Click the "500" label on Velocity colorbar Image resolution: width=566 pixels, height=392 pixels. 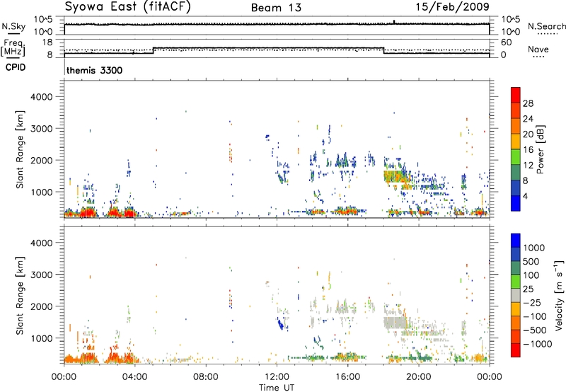[531, 261]
